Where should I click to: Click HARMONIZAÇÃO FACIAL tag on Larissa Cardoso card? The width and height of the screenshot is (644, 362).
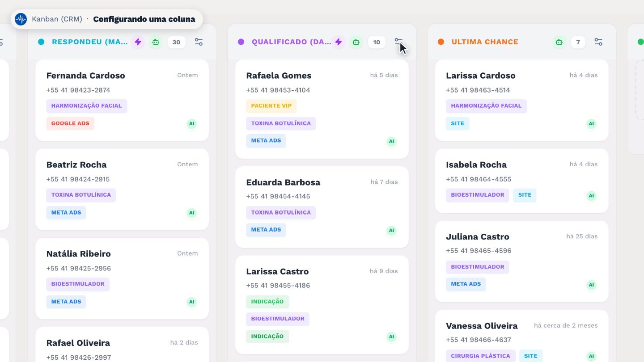point(487,106)
